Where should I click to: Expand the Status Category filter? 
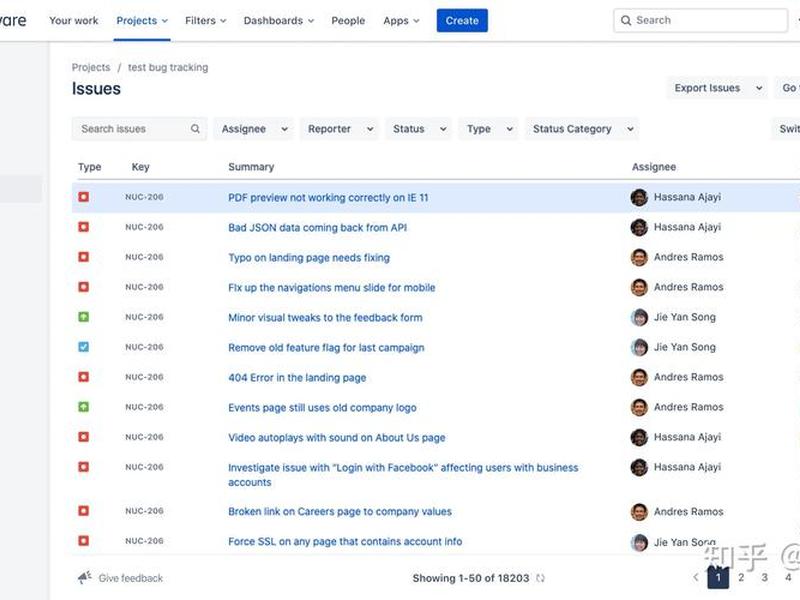(x=582, y=129)
